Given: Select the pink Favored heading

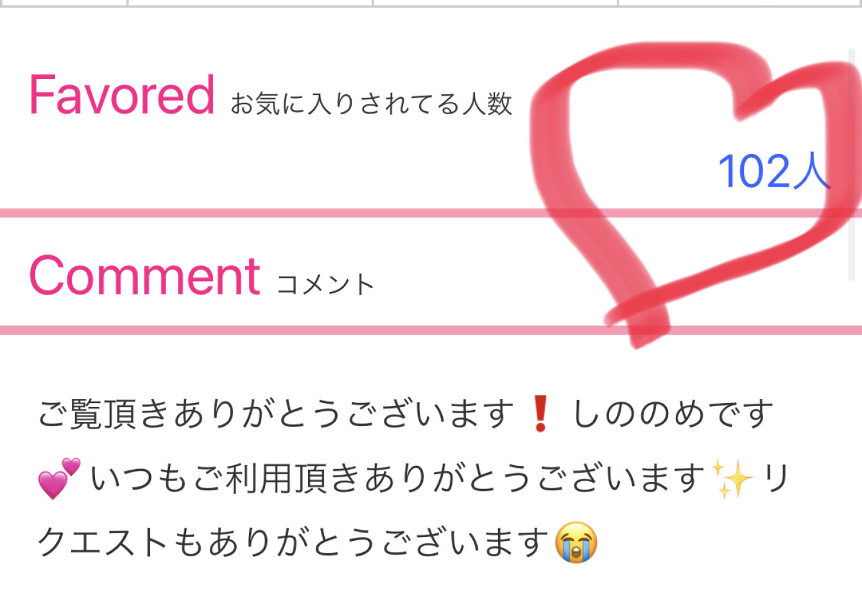Looking at the screenshot, I should [x=122, y=95].
